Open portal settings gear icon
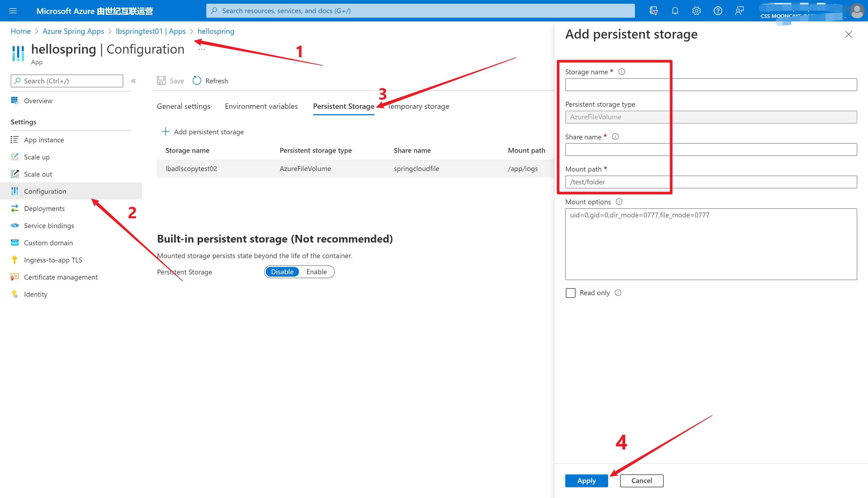This screenshot has width=868, height=498. tap(696, 11)
